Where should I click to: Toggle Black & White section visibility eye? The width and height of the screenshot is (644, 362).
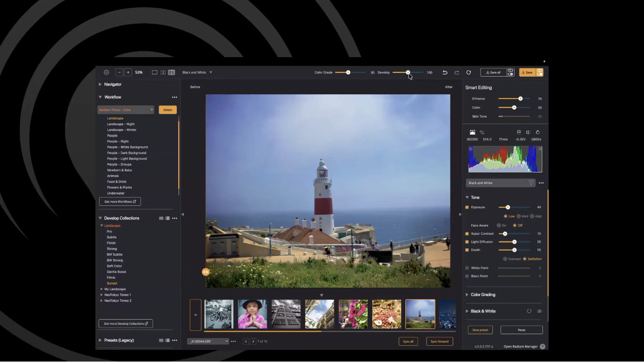point(540,311)
